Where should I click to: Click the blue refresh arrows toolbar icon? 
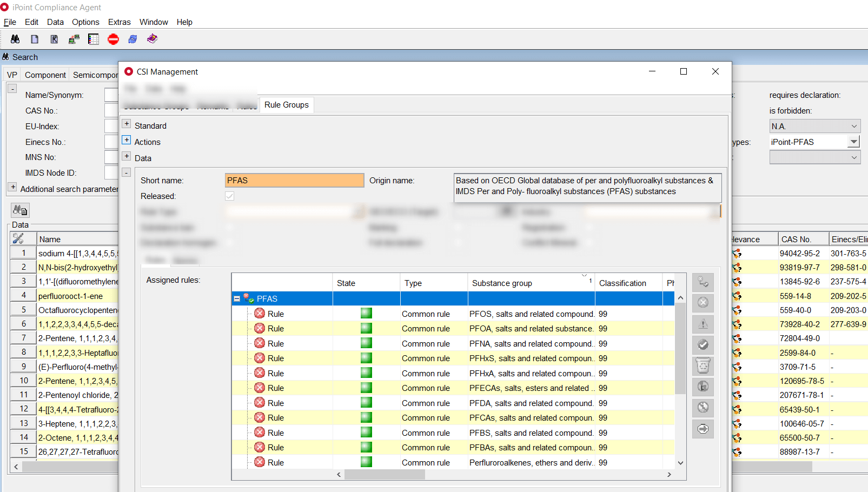pos(132,39)
